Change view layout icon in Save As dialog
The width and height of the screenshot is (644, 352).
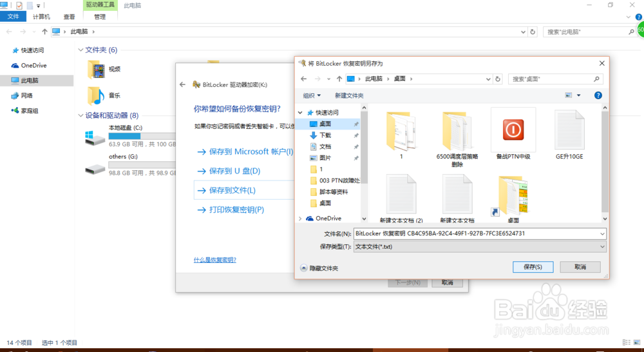click(569, 95)
